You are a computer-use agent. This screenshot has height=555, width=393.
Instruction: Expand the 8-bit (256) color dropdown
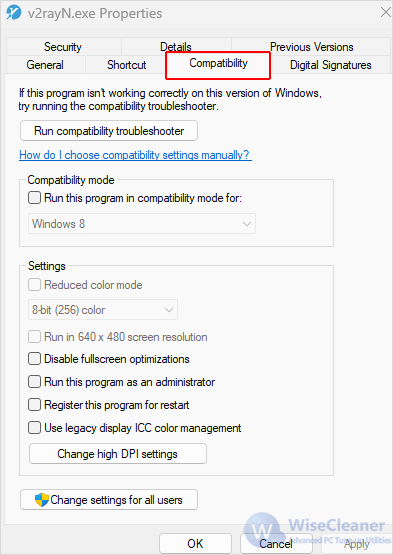pyautogui.click(x=103, y=310)
